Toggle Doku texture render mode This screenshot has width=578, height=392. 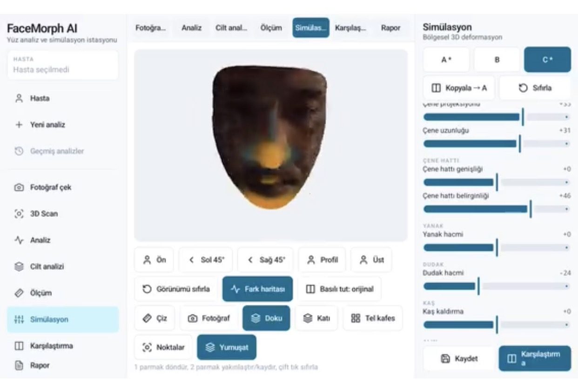(x=266, y=318)
